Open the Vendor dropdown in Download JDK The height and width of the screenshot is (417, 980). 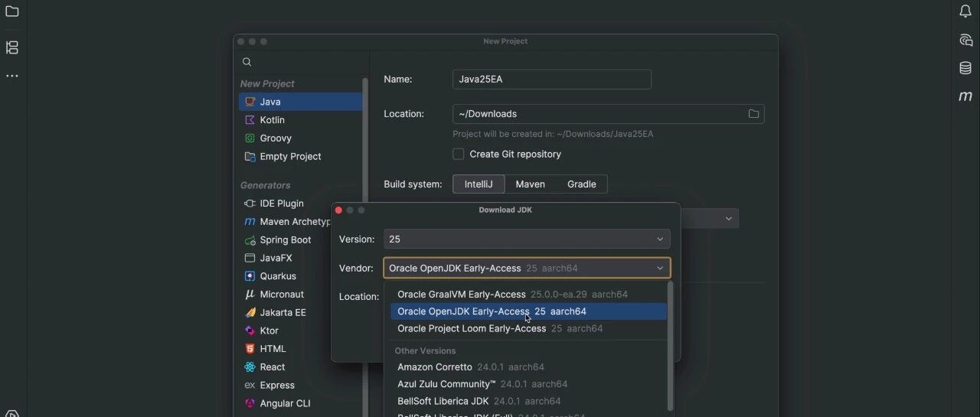coord(527,269)
